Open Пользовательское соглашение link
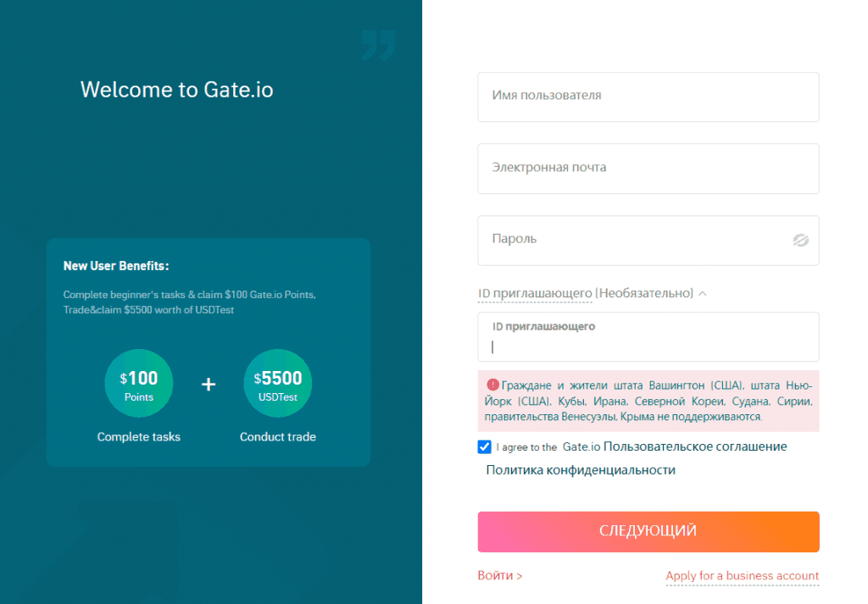The height and width of the screenshot is (604, 868). click(695, 446)
